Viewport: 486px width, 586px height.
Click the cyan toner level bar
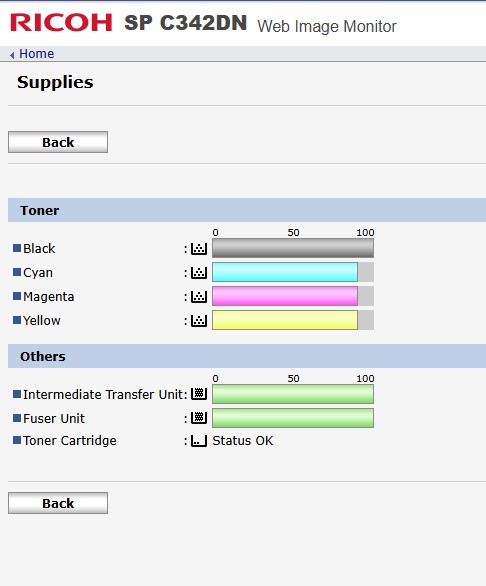[x=293, y=272]
